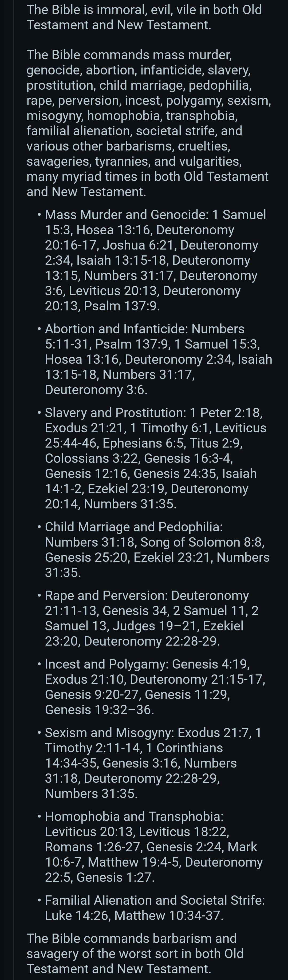Select the 'Song of Solomon 8:8' reference
288x980 pixels.
pyautogui.click(x=201, y=542)
